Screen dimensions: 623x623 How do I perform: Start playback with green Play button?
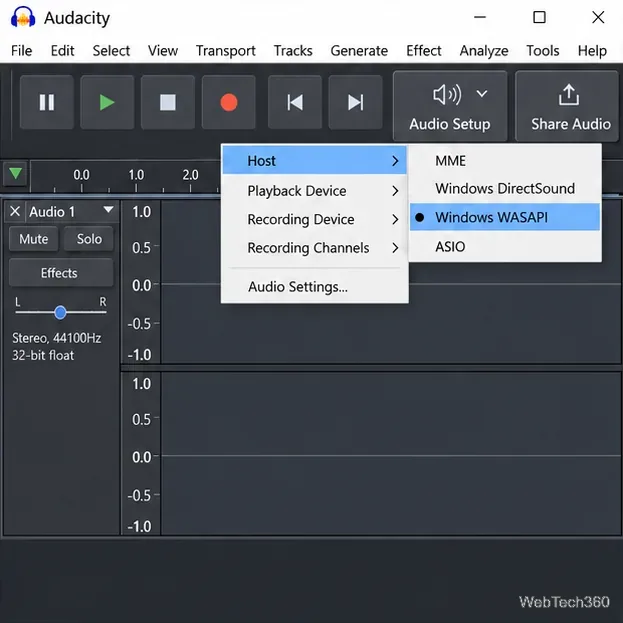[x=107, y=102]
